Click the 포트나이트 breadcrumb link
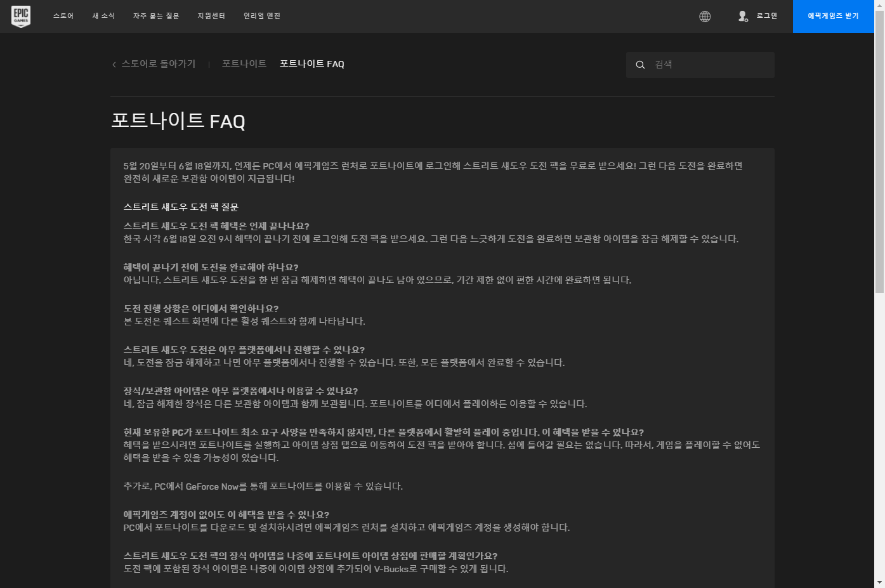Viewport: 885px width, 588px height. [x=244, y=64]
